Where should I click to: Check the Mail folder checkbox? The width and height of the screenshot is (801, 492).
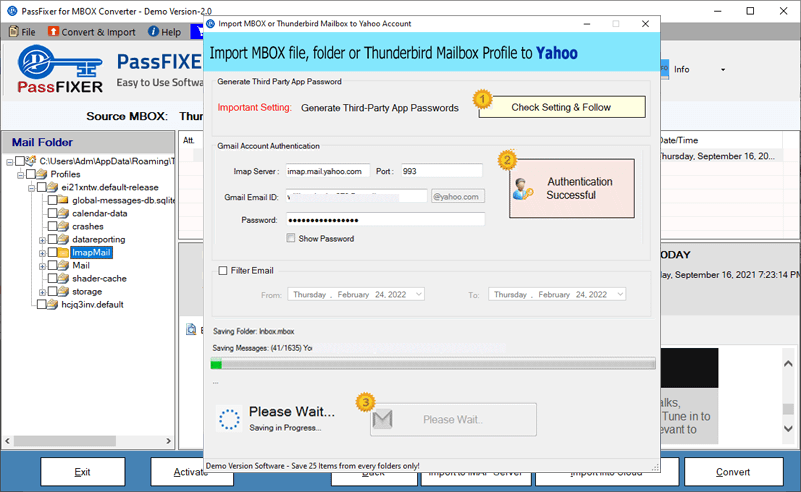[52, 265]
